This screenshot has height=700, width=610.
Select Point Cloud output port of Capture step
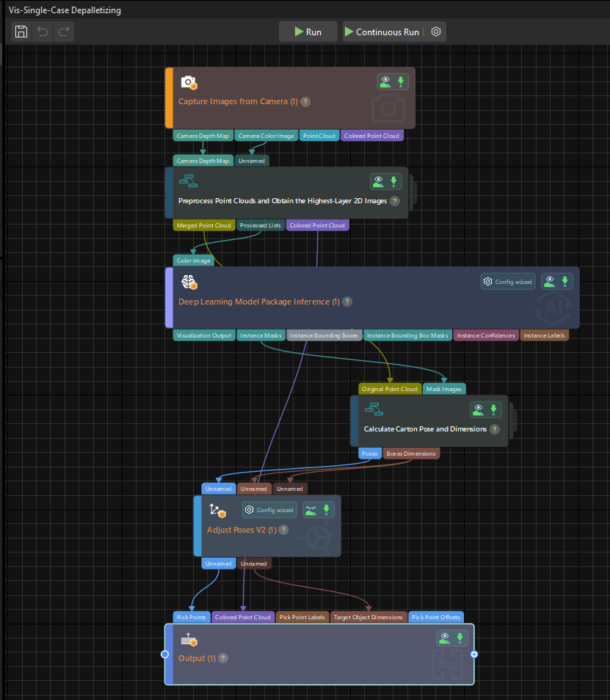click(319, 136)
